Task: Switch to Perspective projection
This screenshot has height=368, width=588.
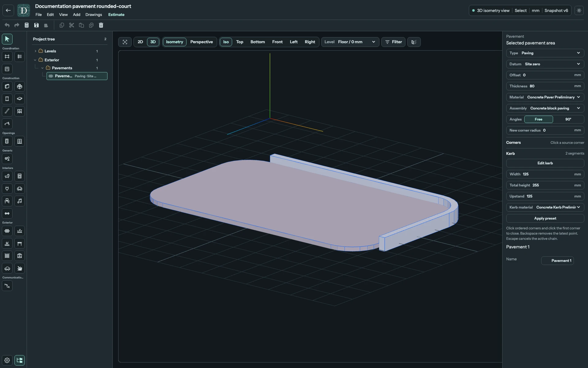Action: 202,42
